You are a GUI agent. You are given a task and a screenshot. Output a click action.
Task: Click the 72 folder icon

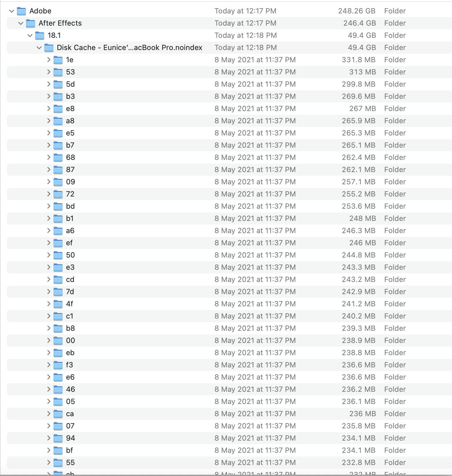pos(58,194)
